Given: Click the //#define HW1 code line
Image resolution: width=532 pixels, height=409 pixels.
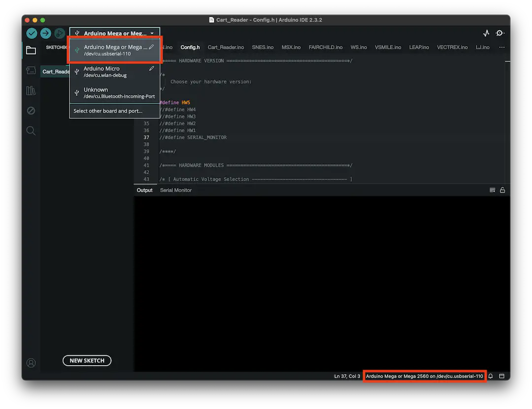Looking at the screenshot, I should [x=177, y=130].
